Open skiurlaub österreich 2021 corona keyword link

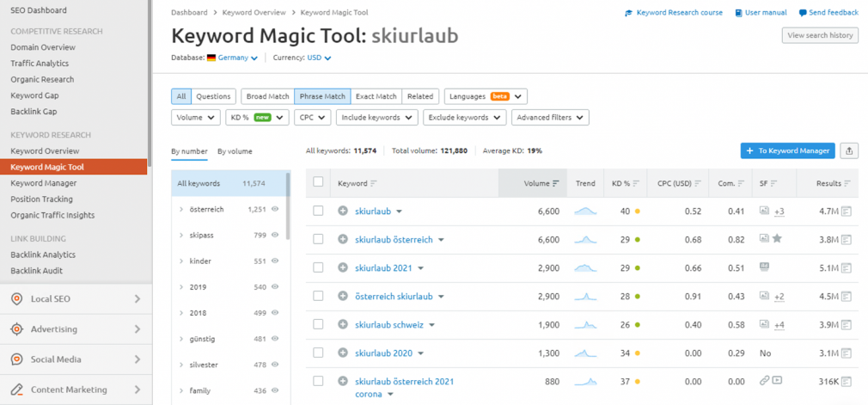[x=405, y=388]
